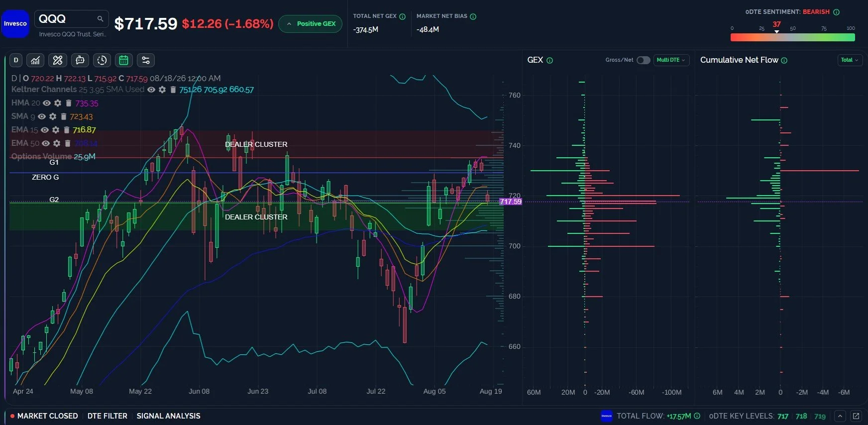This screenshot has width=868, height=425.
Task: Open EMA 50 settings gear
Action: pyautogui.click(x=57, y=143)
